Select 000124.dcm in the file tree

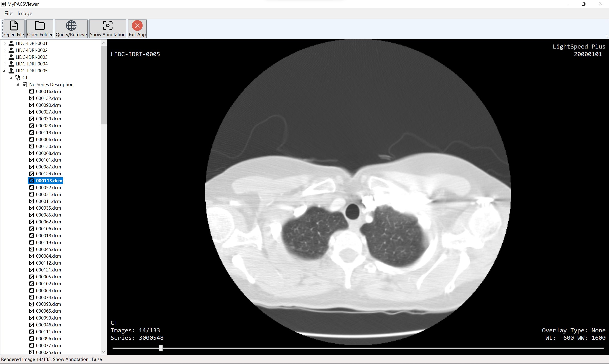click(48, 174)
